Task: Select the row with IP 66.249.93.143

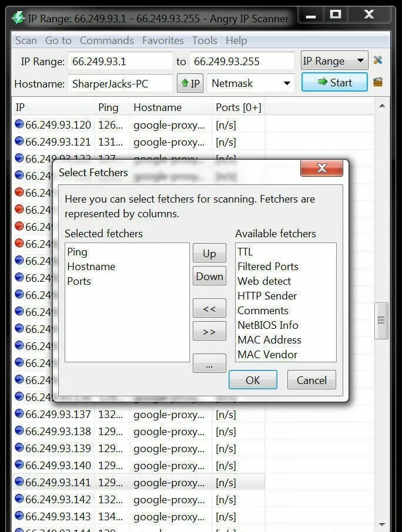Action: click(139, 516)
